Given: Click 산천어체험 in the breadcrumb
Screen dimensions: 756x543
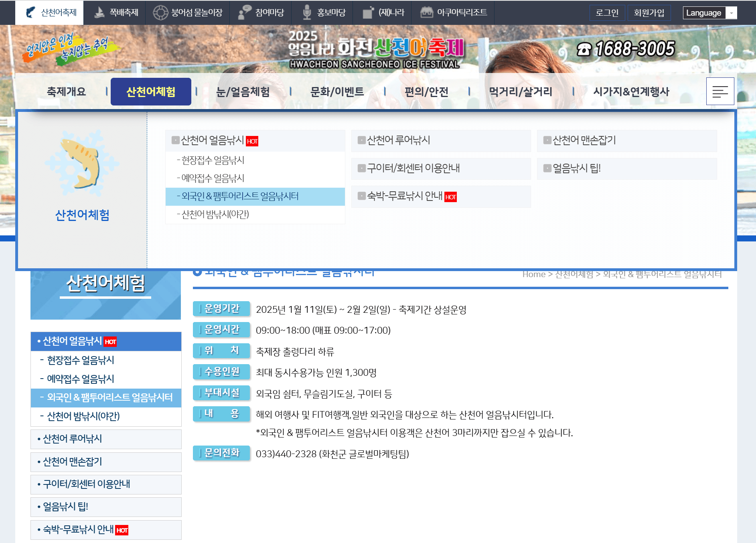Looking at the screenshot, I should pyautogui.click(x=574, y=274).
